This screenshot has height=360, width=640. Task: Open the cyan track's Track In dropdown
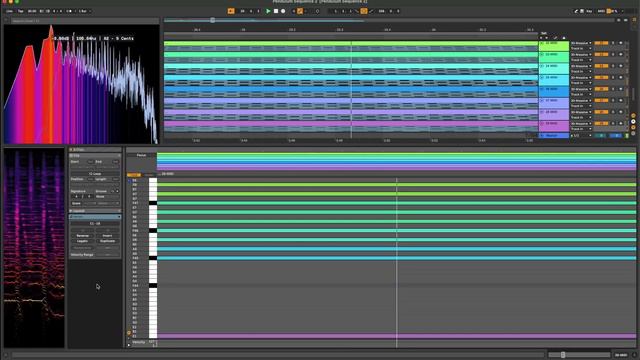tap(581, 83)
